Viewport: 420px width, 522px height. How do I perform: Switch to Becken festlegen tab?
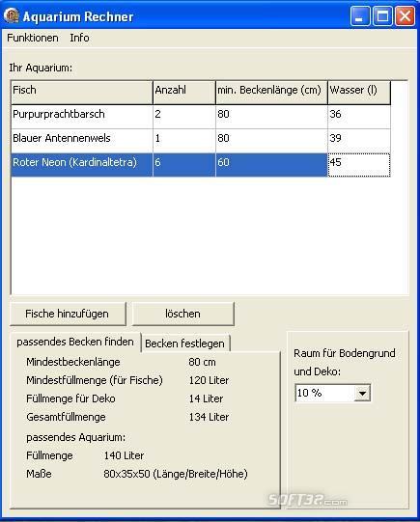tap(184, 343)
